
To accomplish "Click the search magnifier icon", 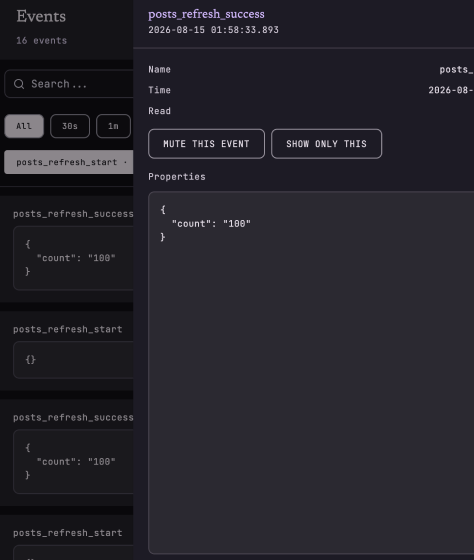I will (x=19, y=84).
